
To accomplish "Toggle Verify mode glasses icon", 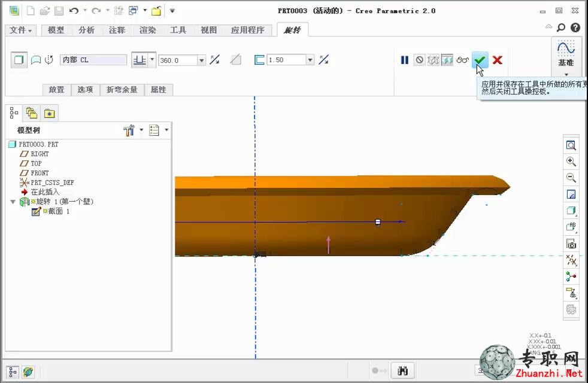I will tap(463, 60).
